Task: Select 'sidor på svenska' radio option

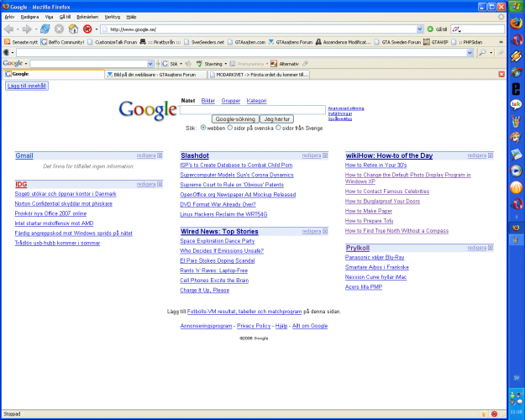Action: click(230, 129)
